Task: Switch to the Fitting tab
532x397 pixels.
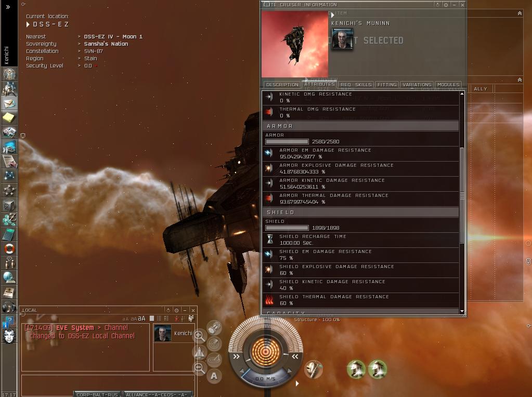Action: pos(387,85)
